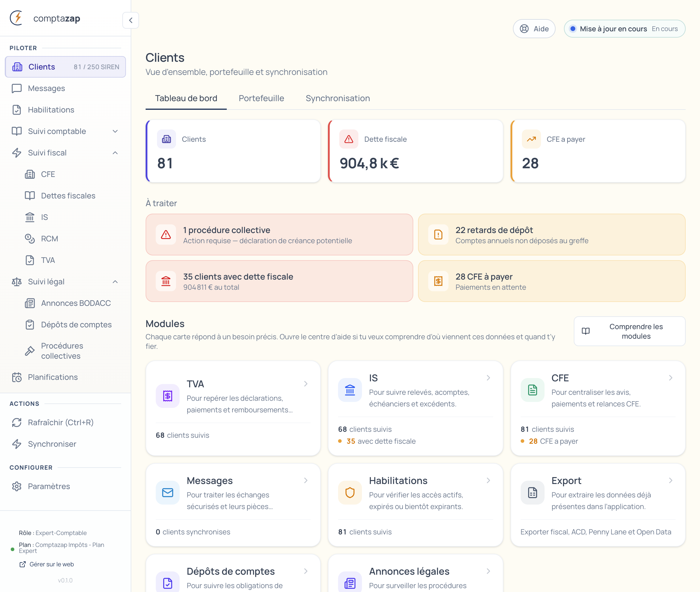Open Dettes fiscales from the sidebar
This screenshot has height=592, width=700.
[68, 196]
